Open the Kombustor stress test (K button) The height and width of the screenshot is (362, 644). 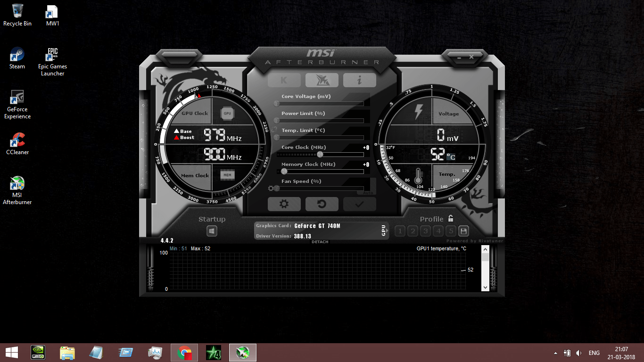pos(284,81)
